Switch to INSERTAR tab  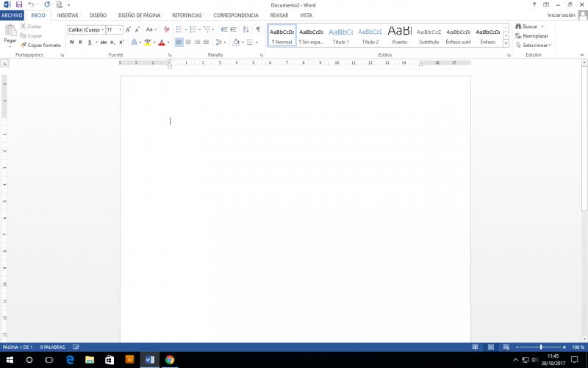point(68,15)
